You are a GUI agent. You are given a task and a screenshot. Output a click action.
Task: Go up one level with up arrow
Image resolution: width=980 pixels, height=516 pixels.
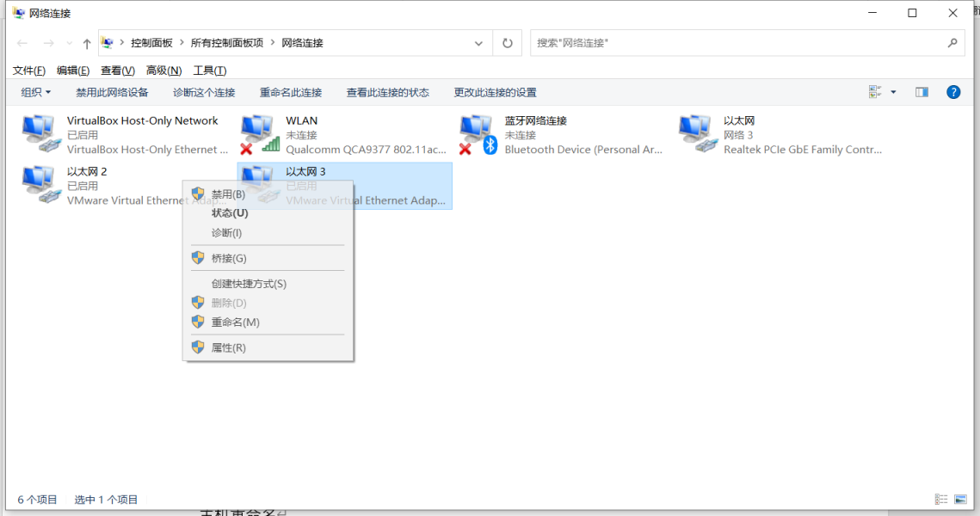click(87, 43)
